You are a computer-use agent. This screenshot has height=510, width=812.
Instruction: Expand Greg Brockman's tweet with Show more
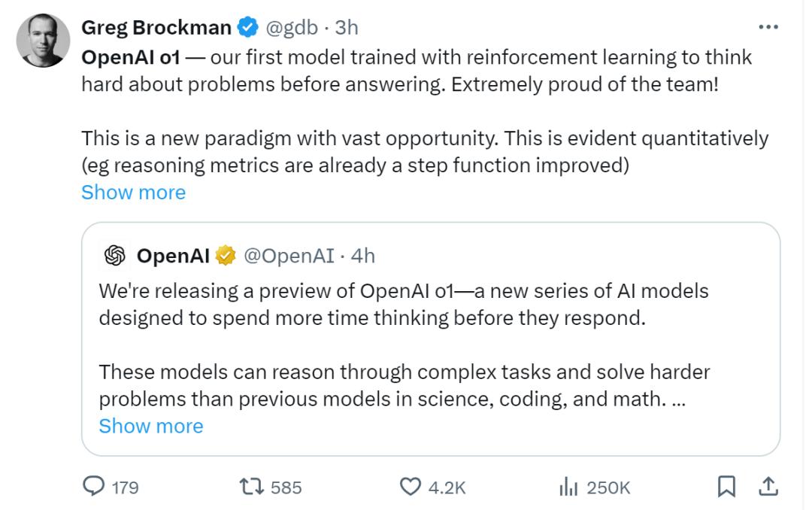coord(133,193)
